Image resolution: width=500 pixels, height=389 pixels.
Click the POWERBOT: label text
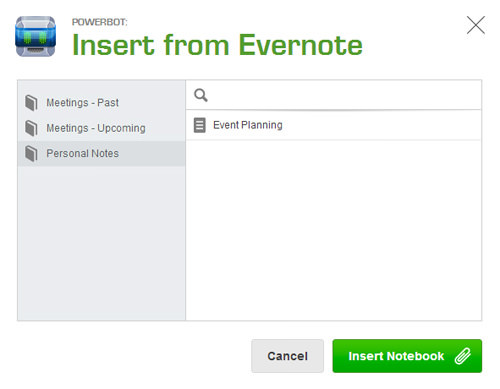tap(100, 22)
